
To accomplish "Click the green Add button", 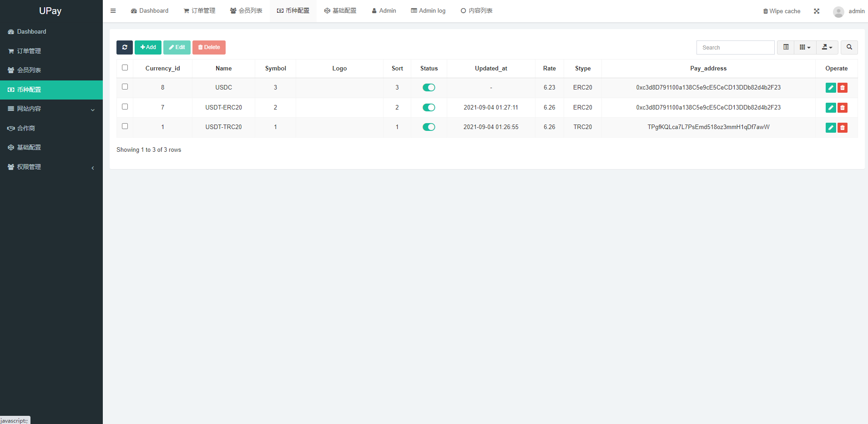I will pos(148,47).
